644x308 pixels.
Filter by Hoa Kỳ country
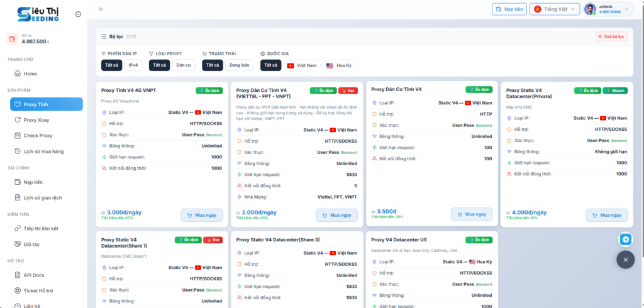click(339, 65)
